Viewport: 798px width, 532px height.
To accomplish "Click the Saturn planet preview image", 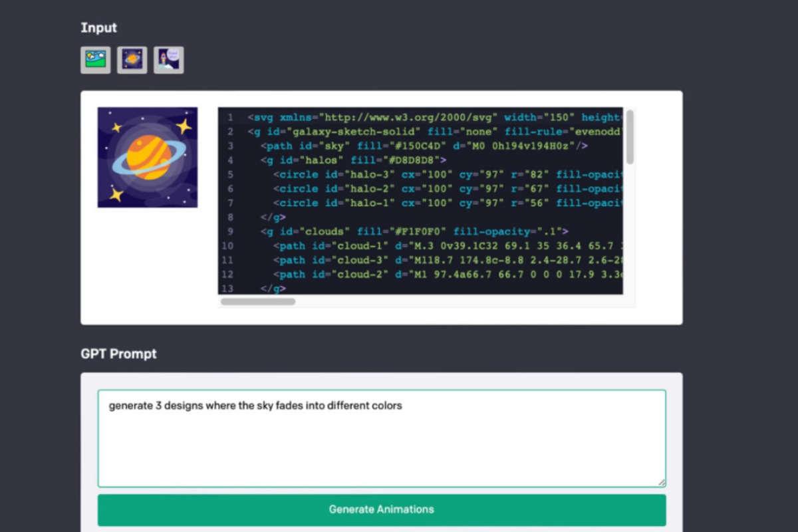I will 147,156.
